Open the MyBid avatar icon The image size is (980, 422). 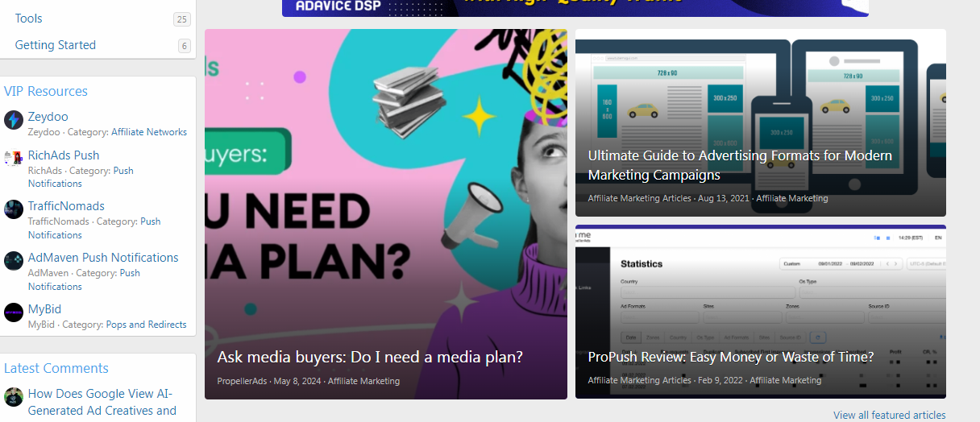pos(14,312)
